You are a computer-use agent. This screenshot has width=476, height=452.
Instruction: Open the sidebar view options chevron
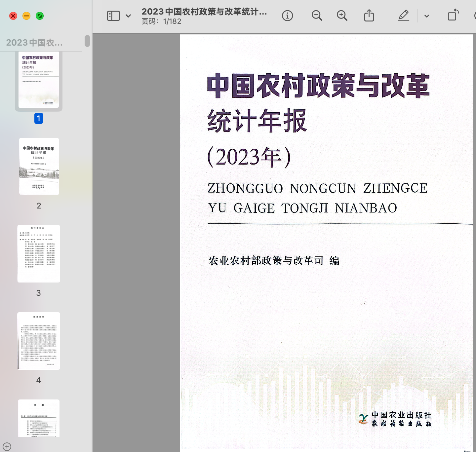tap(128, 16)
